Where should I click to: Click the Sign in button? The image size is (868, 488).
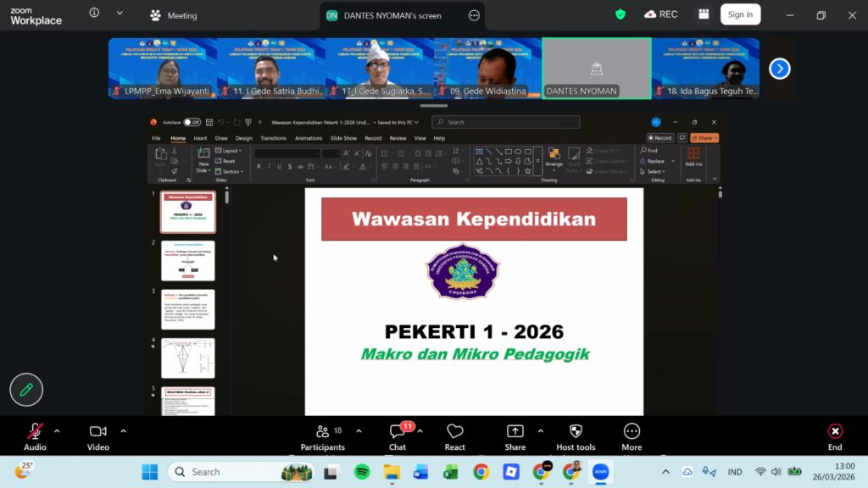740,14
